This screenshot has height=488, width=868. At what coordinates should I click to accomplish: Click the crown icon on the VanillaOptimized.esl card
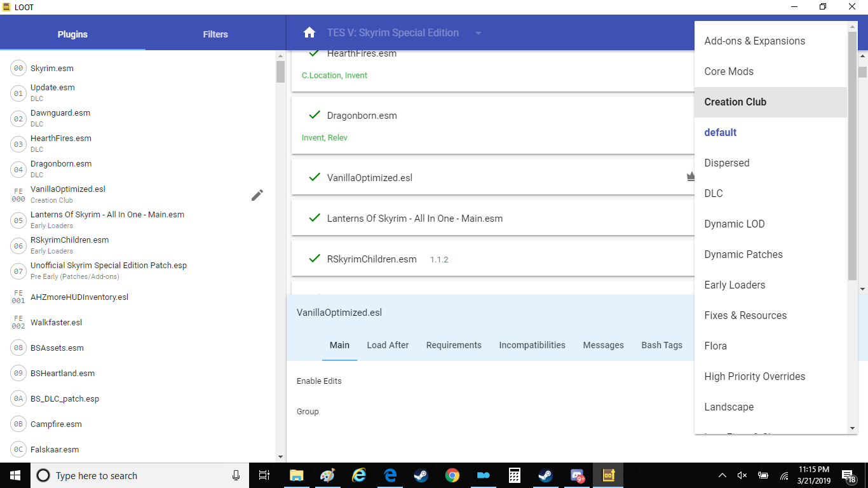691,177
